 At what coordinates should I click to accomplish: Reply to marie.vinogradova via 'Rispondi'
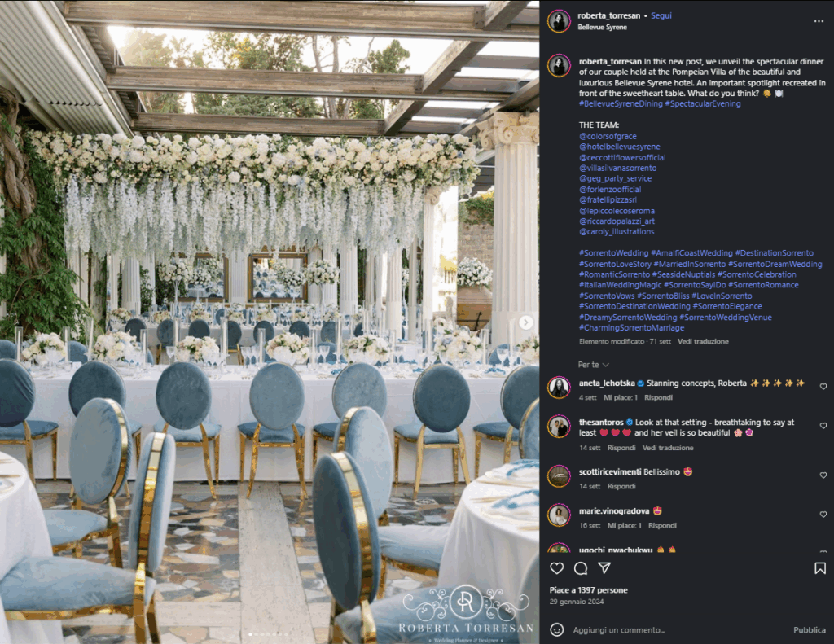pyautogui.click(x=662, y=525)
